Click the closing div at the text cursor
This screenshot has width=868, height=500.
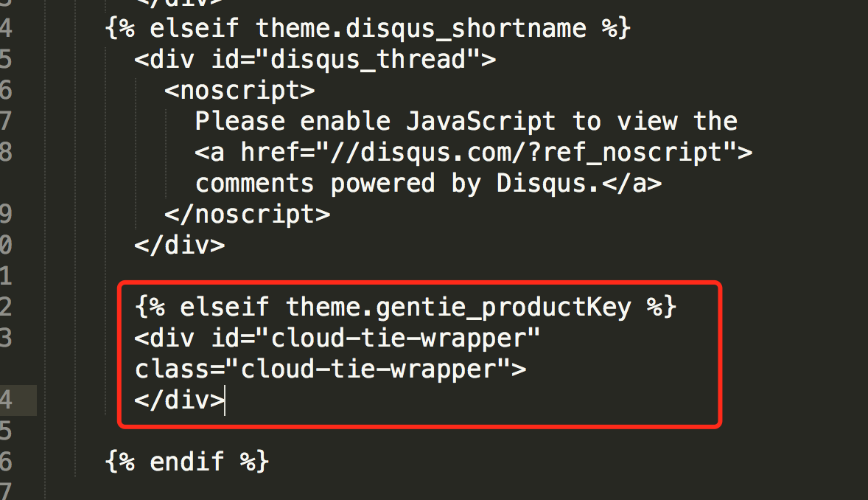pos(180,400)
